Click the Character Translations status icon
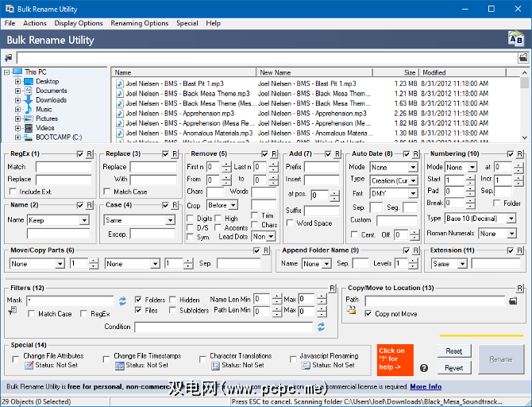The image size is (532, 407). click(215, 366)
